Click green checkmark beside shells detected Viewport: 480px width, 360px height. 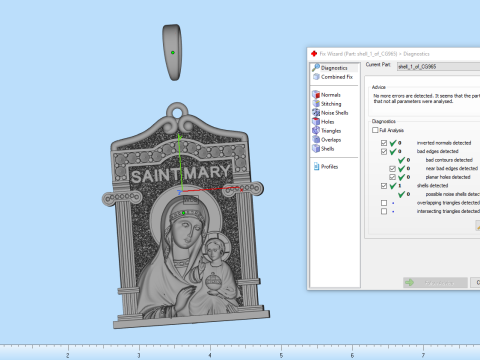(393, 186)
